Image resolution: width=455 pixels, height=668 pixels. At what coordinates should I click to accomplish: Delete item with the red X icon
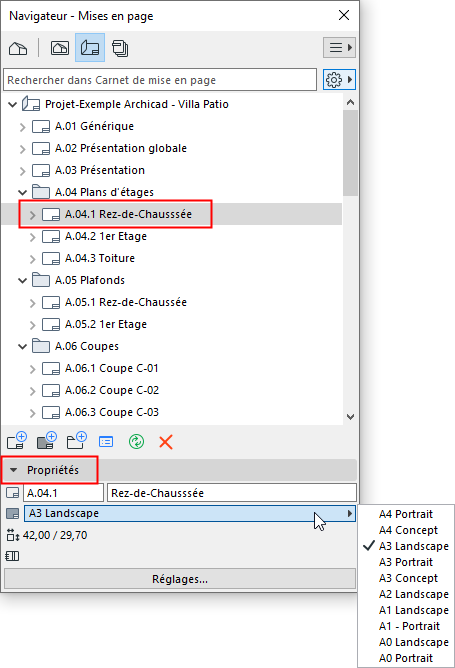tap(166, 442)
